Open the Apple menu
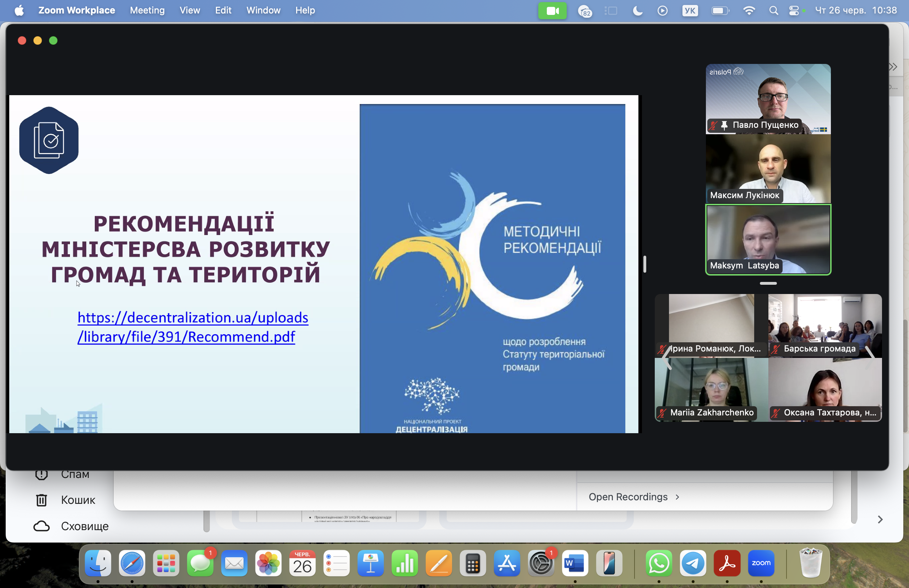The height and width of the screenshot is (588, 909). tap(19, 10)
